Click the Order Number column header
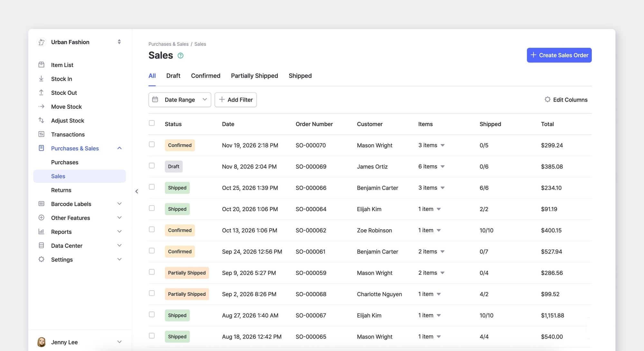This screenshot has height=351, width=644. (314, 124)
